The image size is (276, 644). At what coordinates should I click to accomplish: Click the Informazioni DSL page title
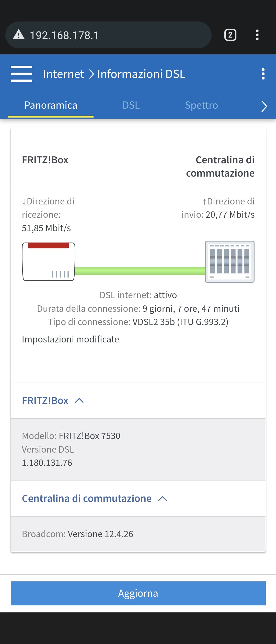pos(141,74)
